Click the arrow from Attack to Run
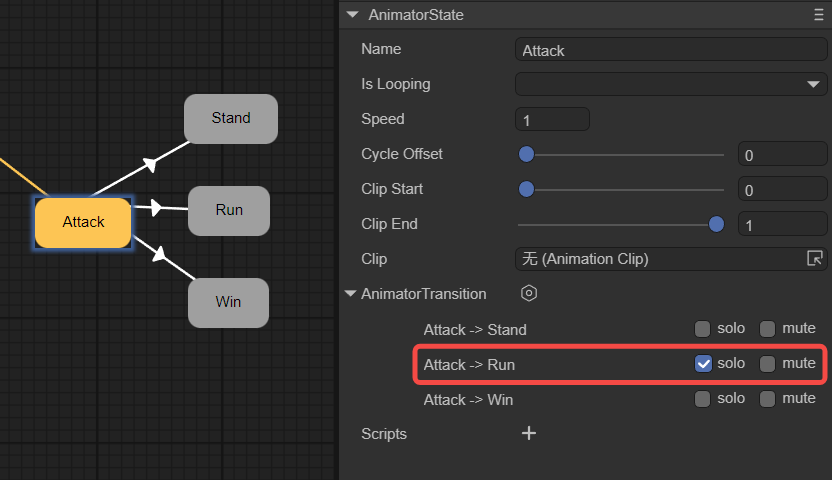 coord(155,208)
